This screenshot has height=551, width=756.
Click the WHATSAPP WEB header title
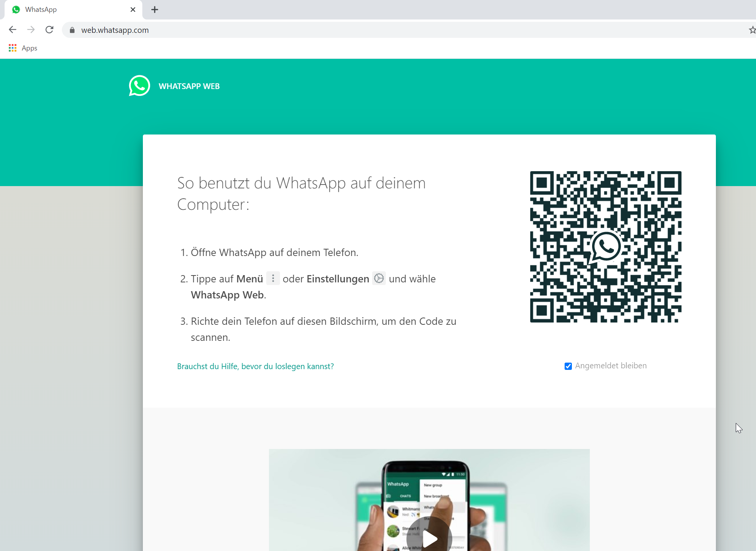189,86
